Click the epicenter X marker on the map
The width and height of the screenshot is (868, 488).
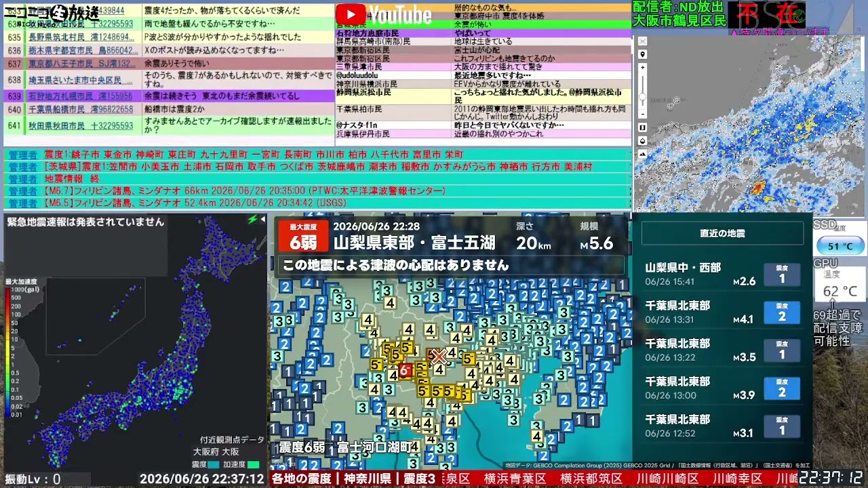click(439, 356)
